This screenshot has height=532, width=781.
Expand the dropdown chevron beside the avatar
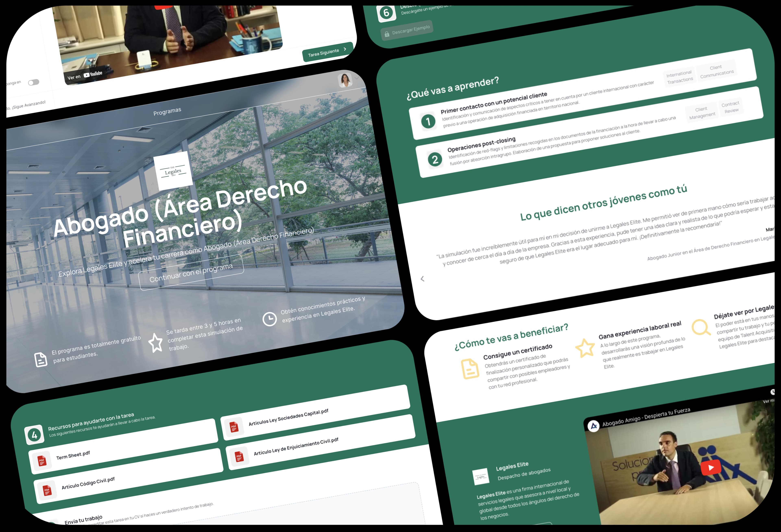point(357,78)
